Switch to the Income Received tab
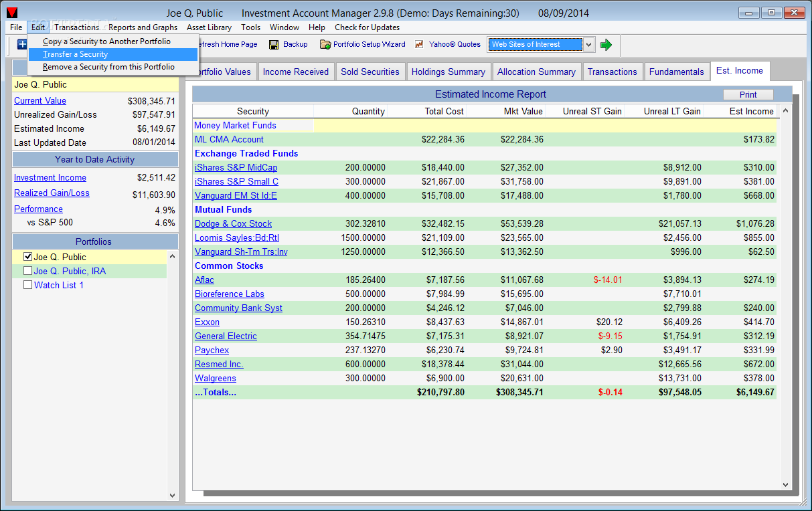 [296, 72]
